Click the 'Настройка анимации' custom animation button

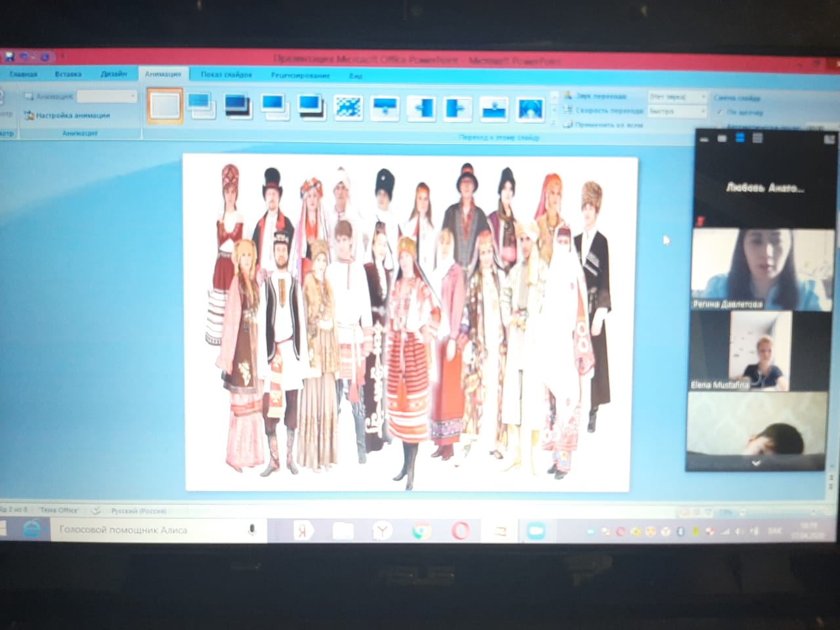67,115
